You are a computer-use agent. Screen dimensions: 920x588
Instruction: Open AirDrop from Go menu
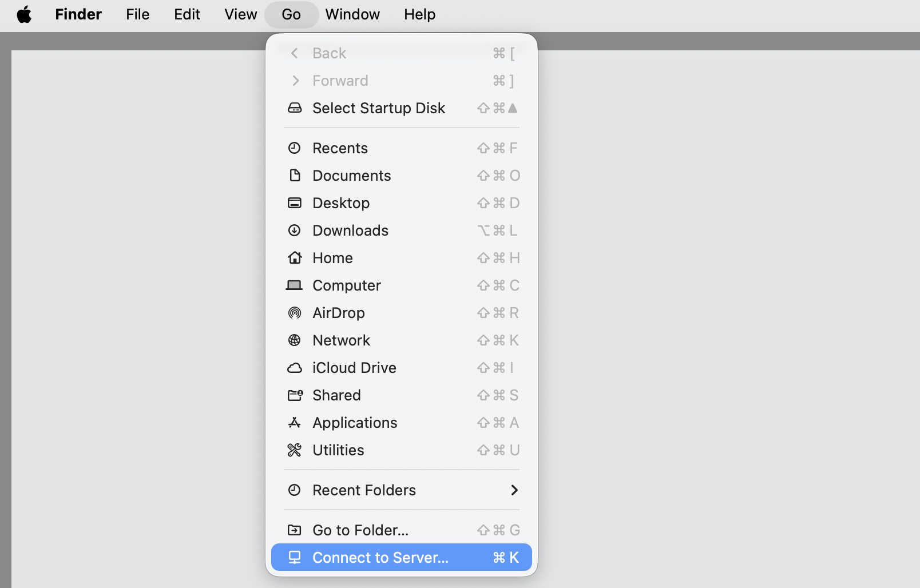(x=402, y=313)
